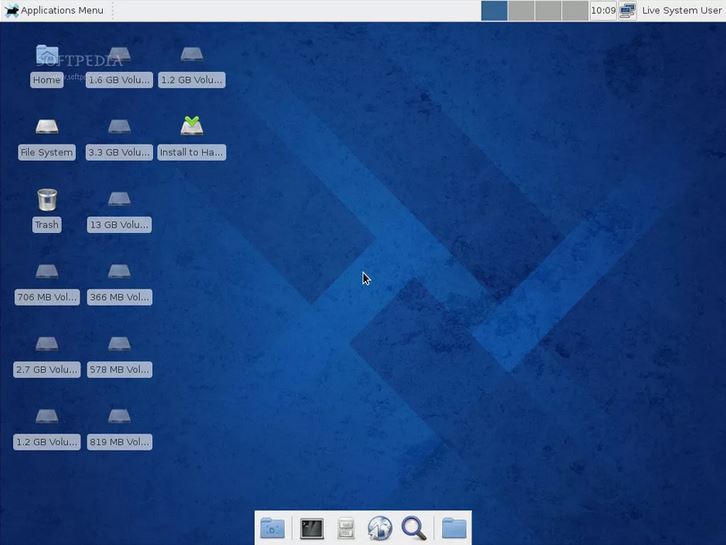Open the Application Finder magnifier icon
The image size is (726, 545).
(413, 528)
